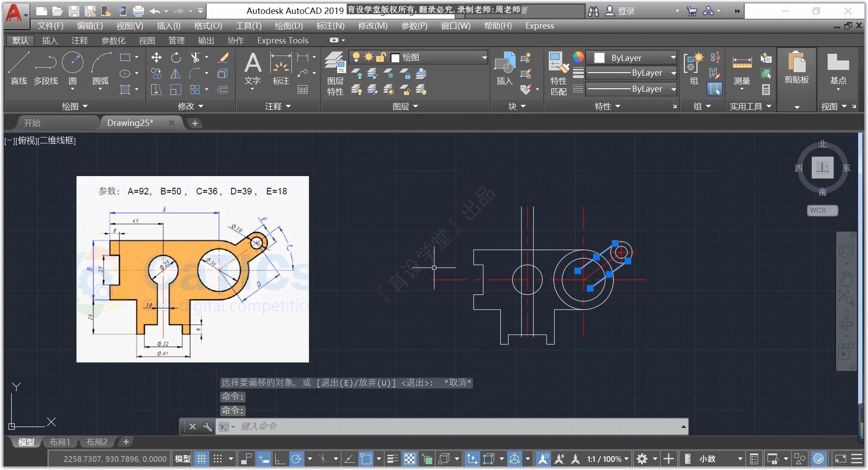Toggle object snap in status bar

[x=366, y=459]
